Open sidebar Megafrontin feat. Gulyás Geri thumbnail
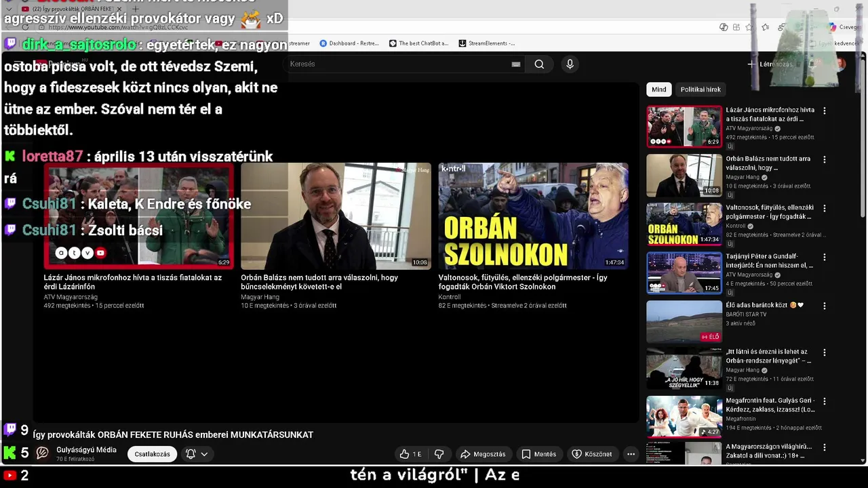The image size is (868, 488). coord(684,417)
